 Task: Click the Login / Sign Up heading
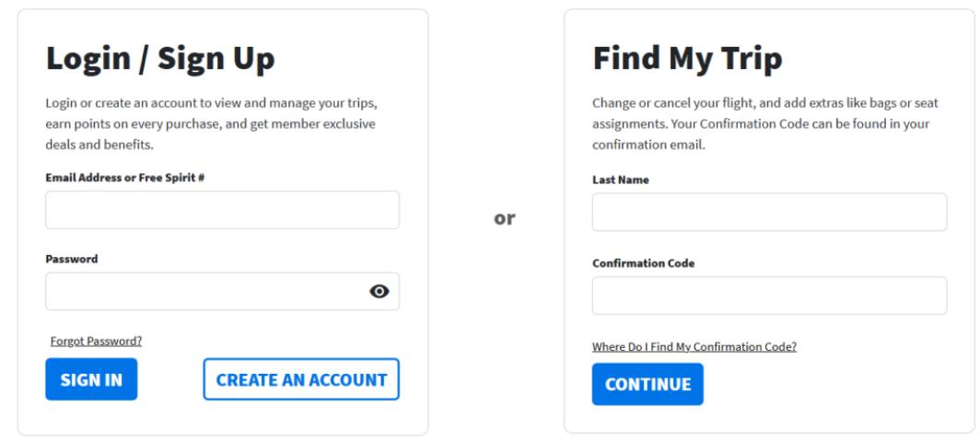pyautogui.click(x=160, y=58)
